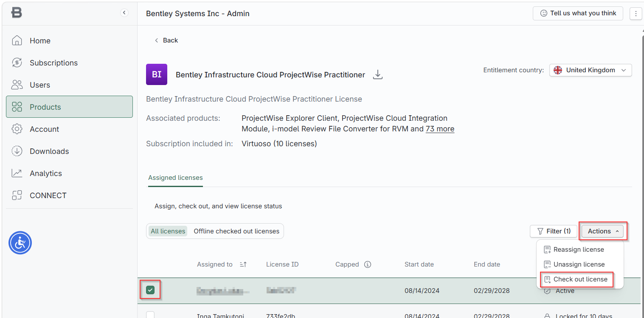Go Back to the previous page
This screenshot has height=318, width=644.
[x=166, y=40]
